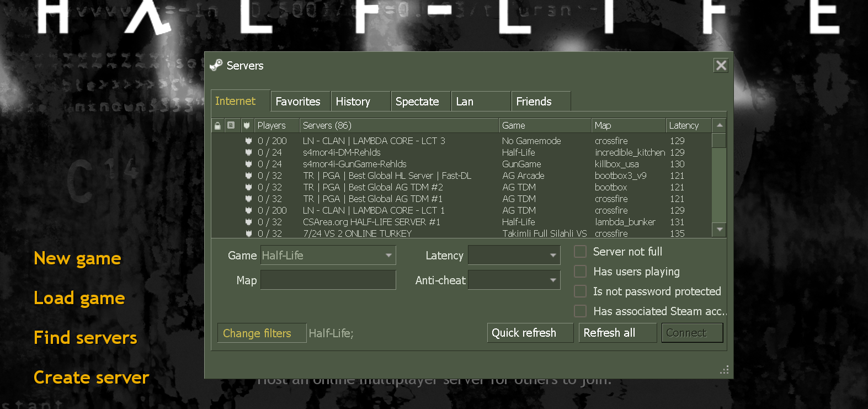Select the Lan tab
The width and height of the screenshot is (868, 409).
click(481, 102)
